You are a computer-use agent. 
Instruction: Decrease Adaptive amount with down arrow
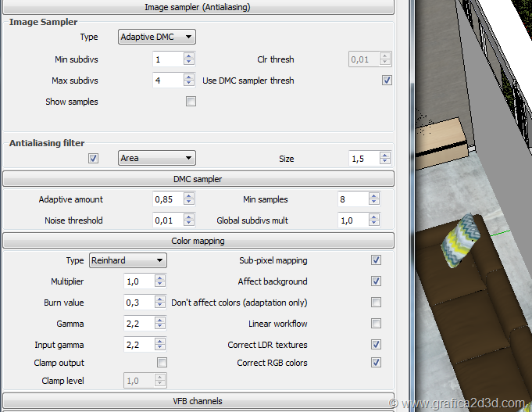coord(189,202)
